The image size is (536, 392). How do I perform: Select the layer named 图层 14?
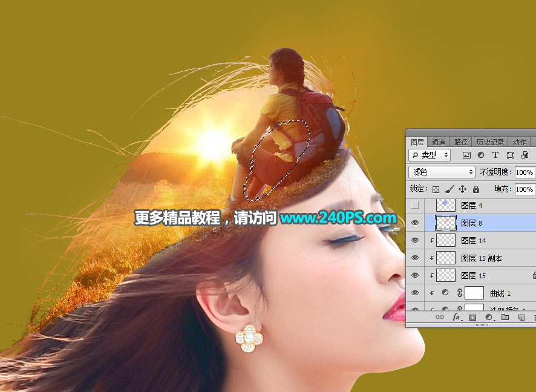coord(473,241)
